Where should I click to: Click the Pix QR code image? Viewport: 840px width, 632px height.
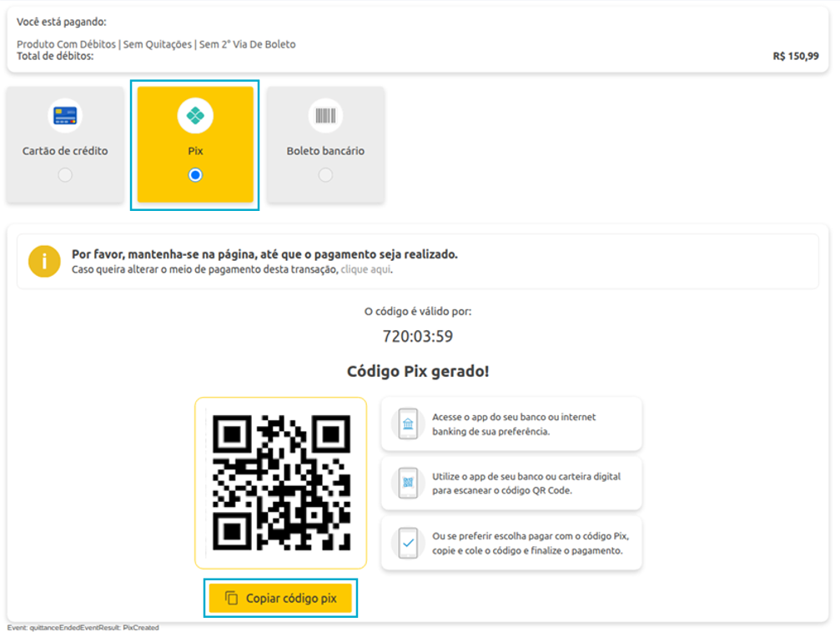point(281,483)
